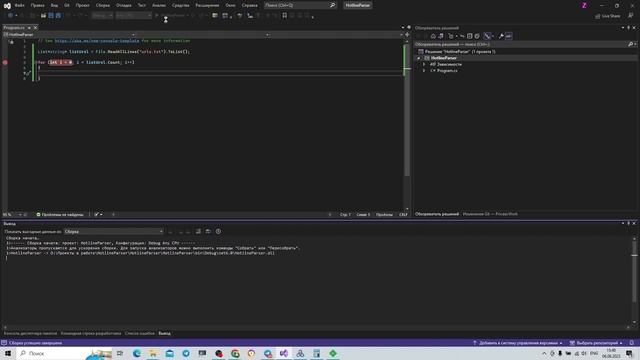This screenshot has width=640, height=360.
Task: Click the show all files icon in Solution Explorer
Action: tap(477, 36)
